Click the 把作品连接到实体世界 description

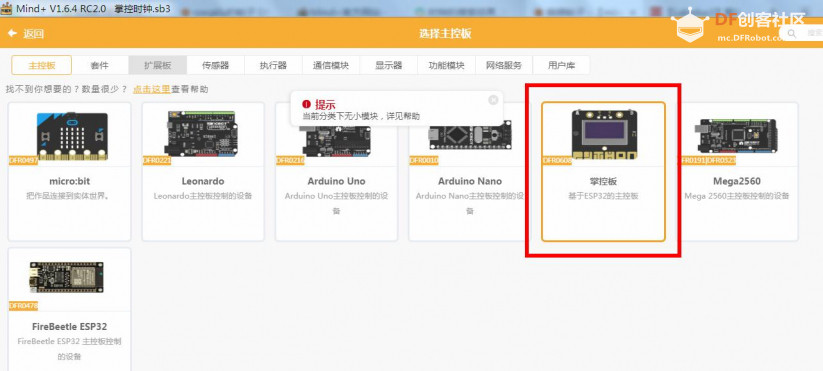[x=70, y=196]
